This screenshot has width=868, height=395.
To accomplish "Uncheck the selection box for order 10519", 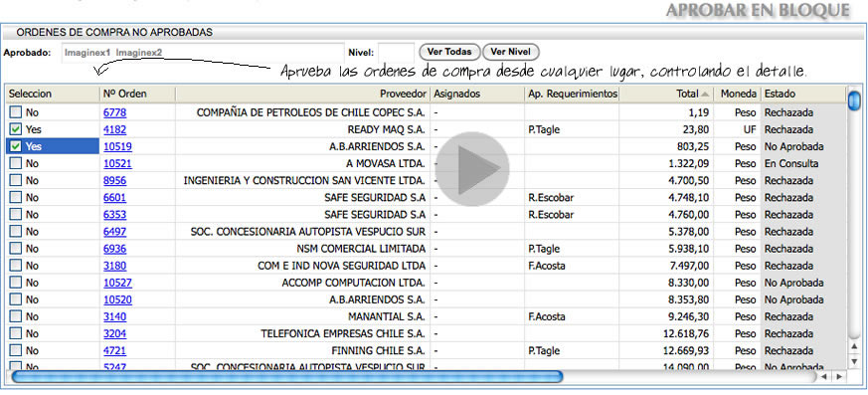I will [16, 147].
